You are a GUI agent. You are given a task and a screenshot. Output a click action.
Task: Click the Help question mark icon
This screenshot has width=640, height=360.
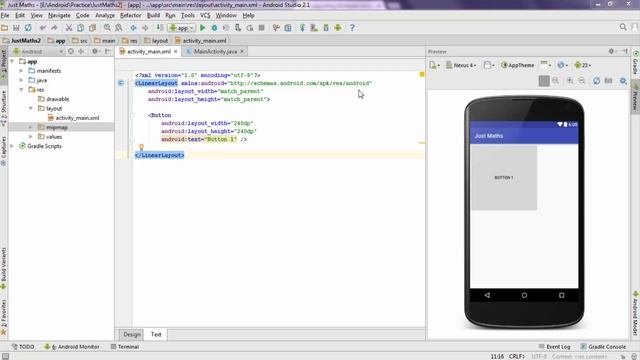[x=352, y=28]
